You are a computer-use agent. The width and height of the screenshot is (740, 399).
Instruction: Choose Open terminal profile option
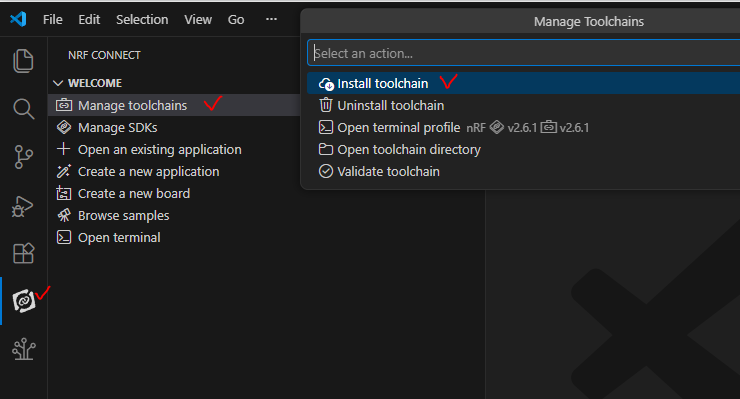point(523,127)
